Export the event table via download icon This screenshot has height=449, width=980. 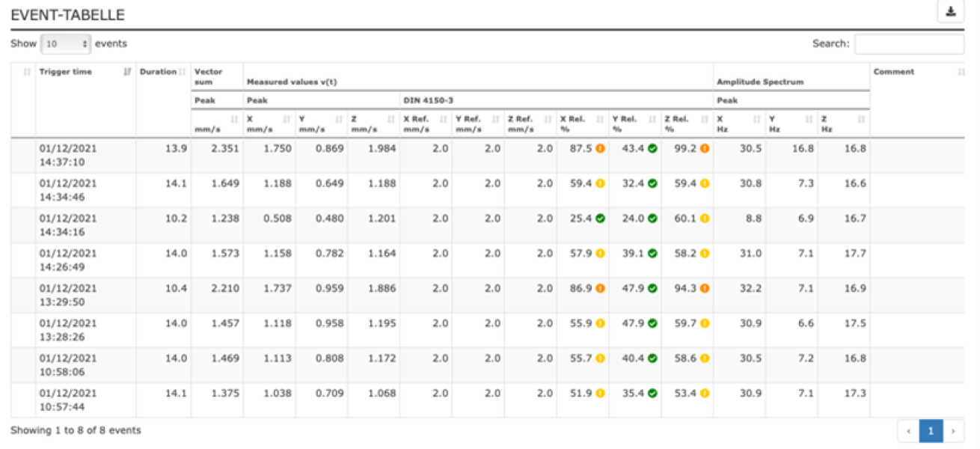(951, 12)
